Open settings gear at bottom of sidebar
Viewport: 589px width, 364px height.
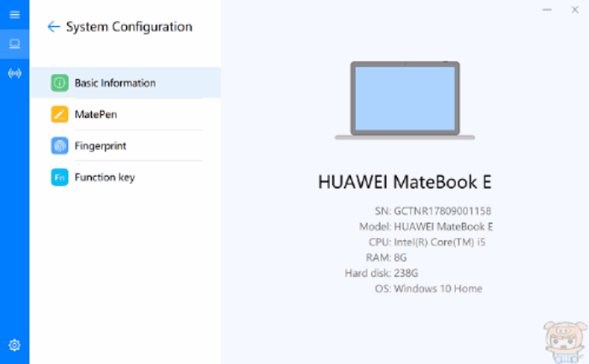click(14, 345)
